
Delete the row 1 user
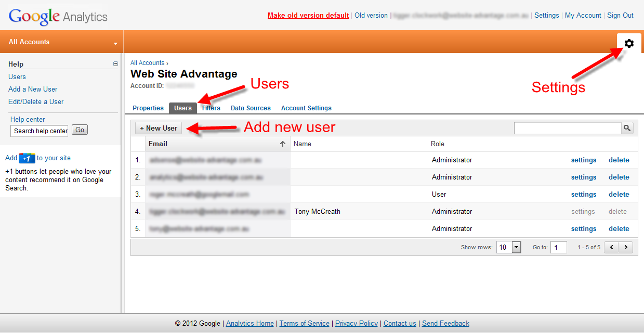tap(619, 160)
